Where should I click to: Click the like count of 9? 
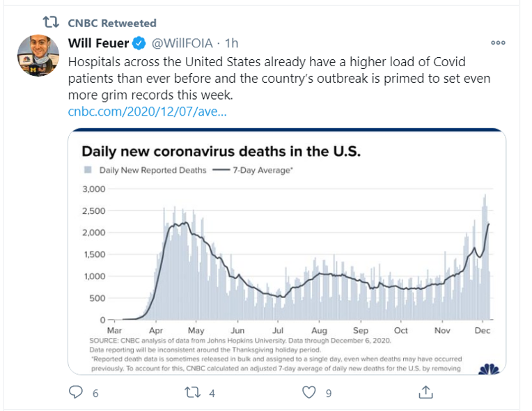[328, 394]
